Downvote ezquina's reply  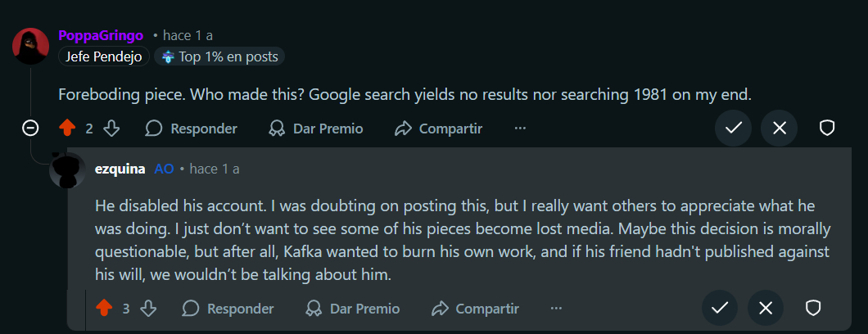click(x=148, y=309)
